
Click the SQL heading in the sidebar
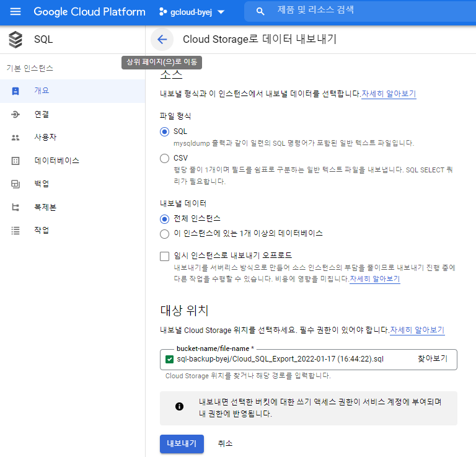tap(43, 40)
